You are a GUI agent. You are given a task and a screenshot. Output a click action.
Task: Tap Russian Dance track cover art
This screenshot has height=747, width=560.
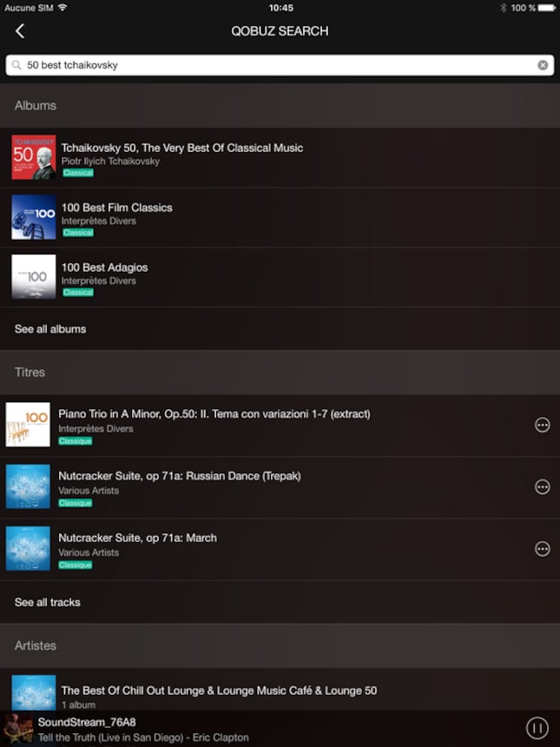[x=28, y=486]
